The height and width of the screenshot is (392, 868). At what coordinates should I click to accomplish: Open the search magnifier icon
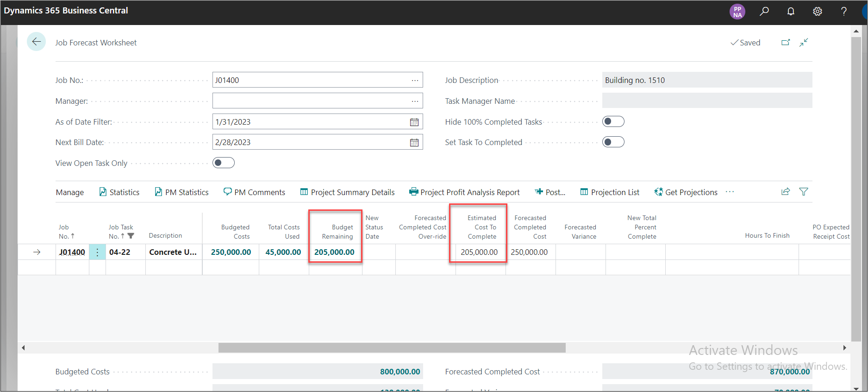pyautogui.click(x=764, y=11)
